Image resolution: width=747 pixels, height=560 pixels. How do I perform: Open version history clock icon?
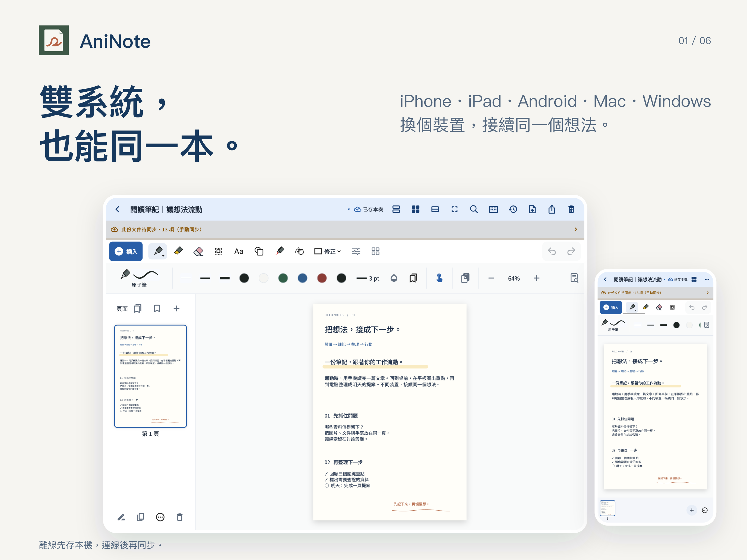pos(513,209)
